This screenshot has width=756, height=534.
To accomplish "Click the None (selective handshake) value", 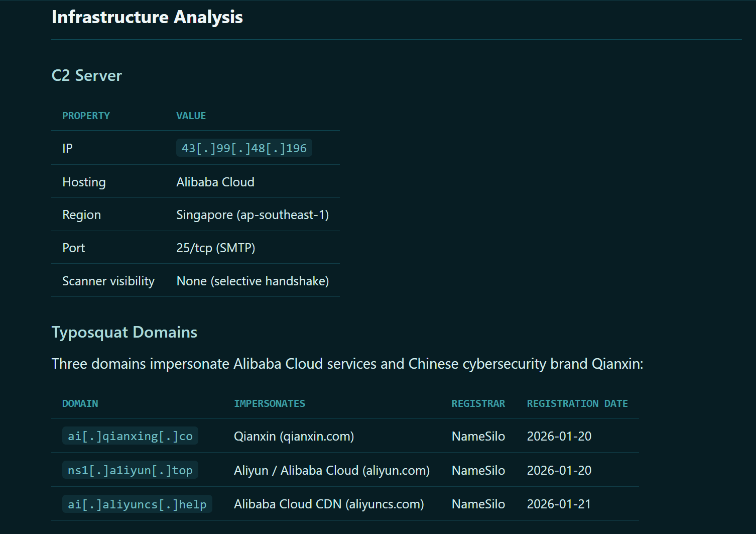I will point(253,281).
